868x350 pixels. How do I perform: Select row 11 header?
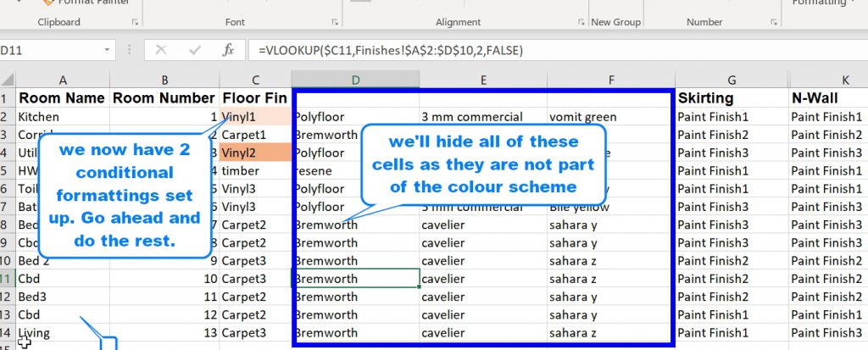(x=7, y=279)
